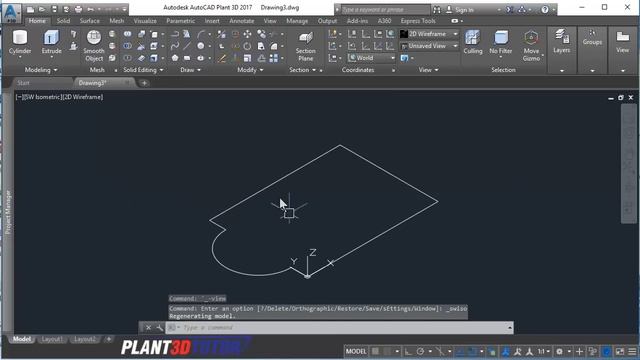The image size is (640, 360).
Task: Toggle MODEL space button in status bar
Action: [x=356, y=351]
